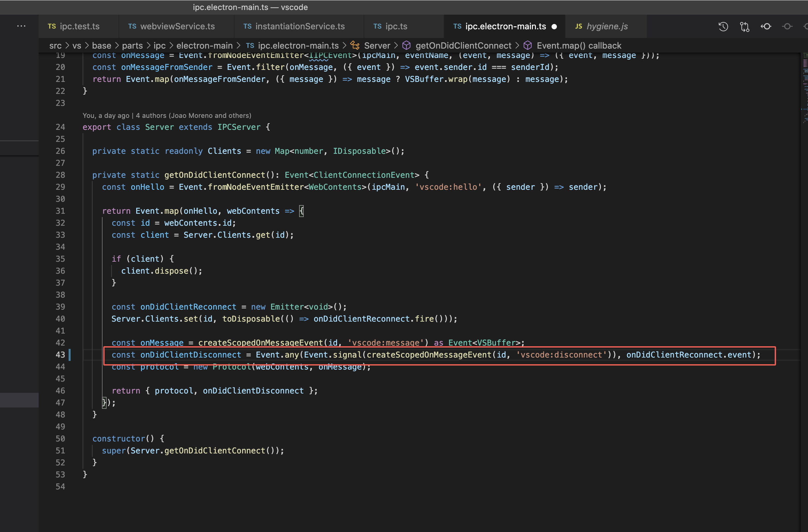Click the getOnDidClientConnect breadcrumb label

[x=463, y=46]
